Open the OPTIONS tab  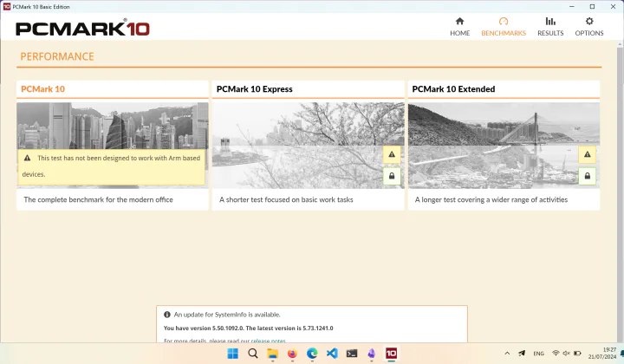coord(589,27)
